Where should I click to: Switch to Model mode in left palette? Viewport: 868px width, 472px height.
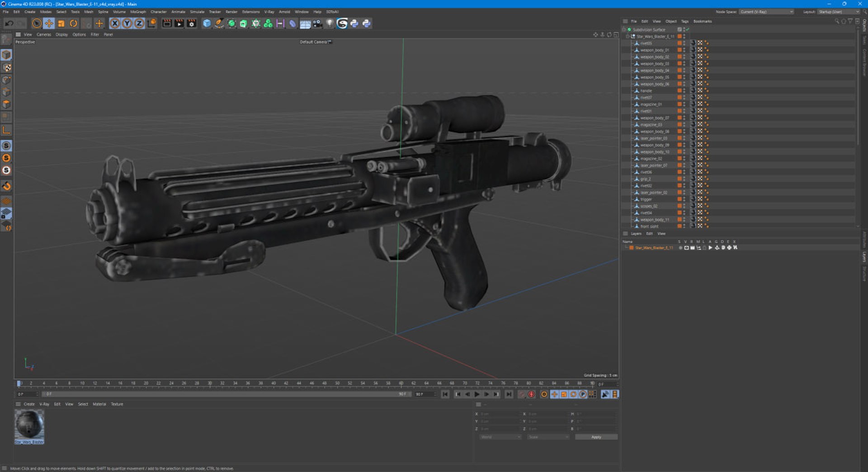[6, 55]
